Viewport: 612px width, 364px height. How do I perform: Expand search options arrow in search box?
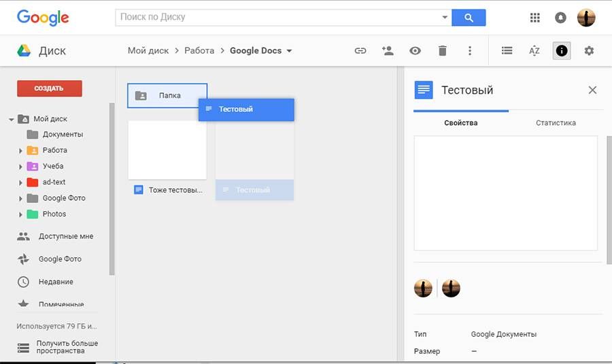(x=445, y=17)
